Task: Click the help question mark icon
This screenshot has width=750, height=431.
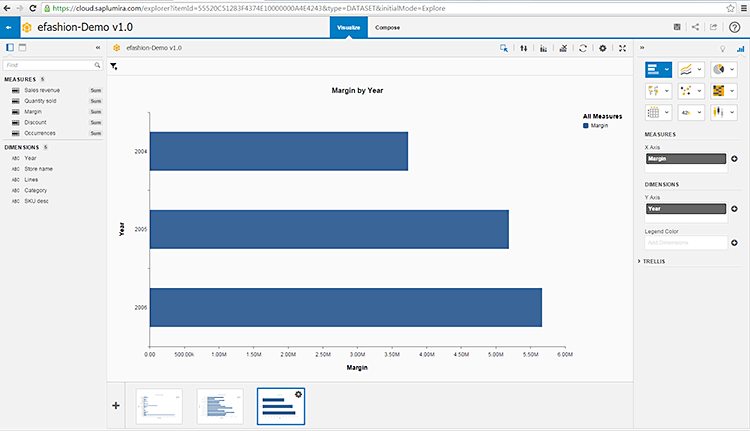Action: click(x=735, y=27)
